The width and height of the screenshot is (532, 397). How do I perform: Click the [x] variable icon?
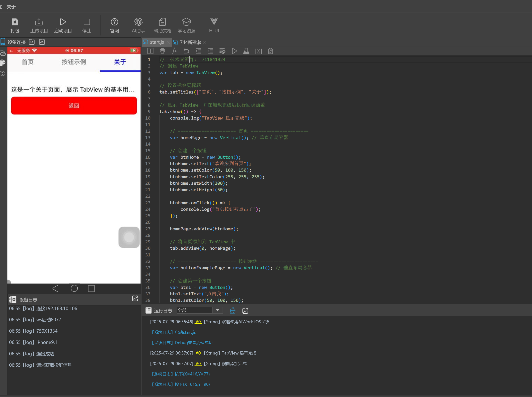258,51
